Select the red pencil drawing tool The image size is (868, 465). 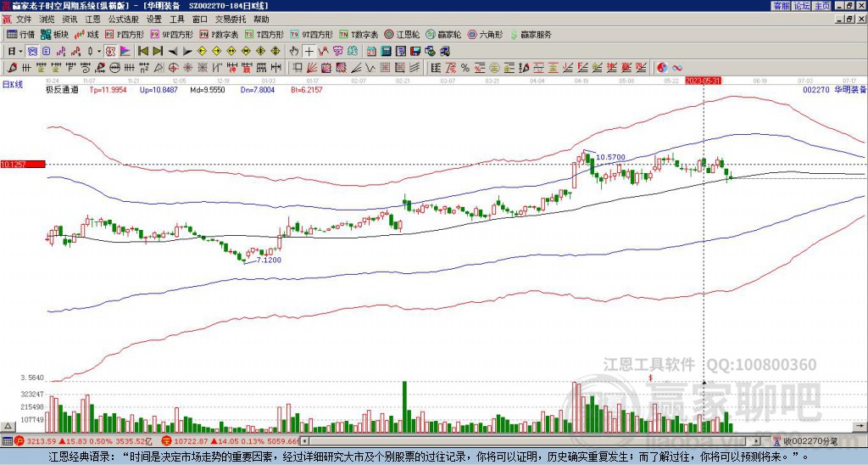coord(12,68)
